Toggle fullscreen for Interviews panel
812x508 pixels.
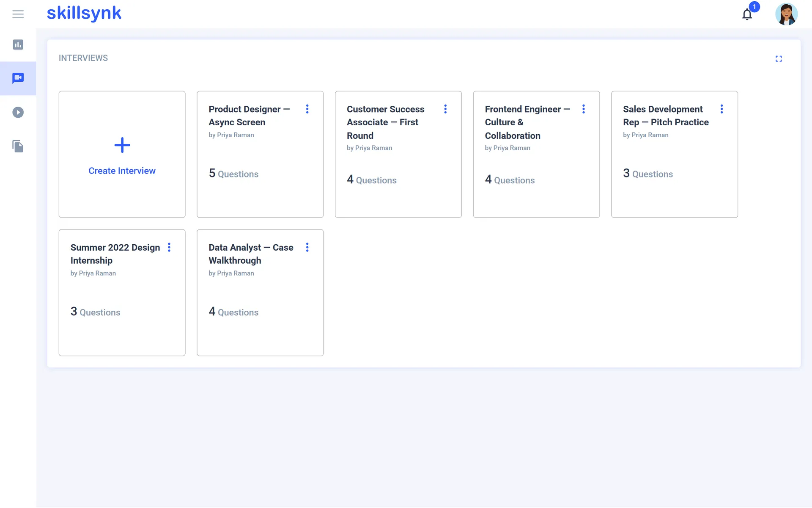coord(779,58)
